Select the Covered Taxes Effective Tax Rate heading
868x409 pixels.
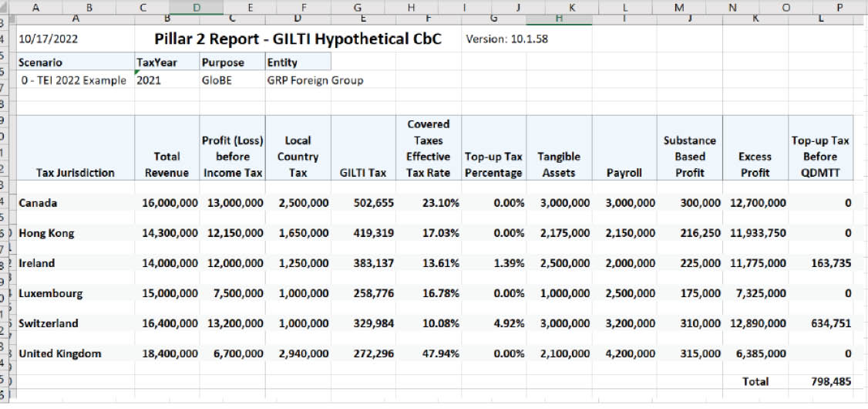coord(429,148)
